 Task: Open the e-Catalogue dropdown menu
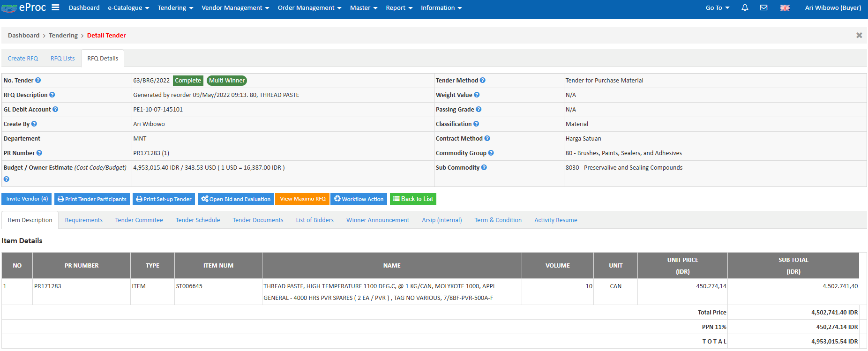point(128,8)
